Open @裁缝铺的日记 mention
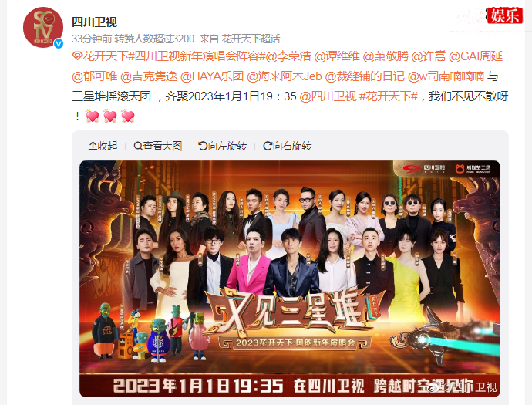The height and width of the screenshot is (405, 532). pos(365,76)
